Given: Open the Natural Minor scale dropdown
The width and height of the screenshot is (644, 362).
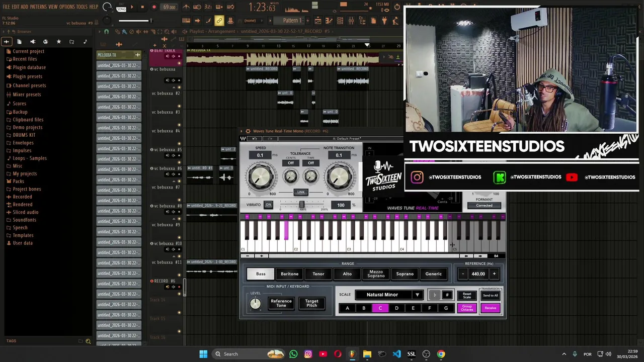Looking at the screenshot, I should pyautogui.click(x=389, y=295).
